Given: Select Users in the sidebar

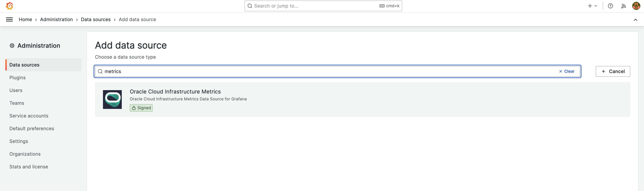Looking at the screenshot, I should (16, 90).
